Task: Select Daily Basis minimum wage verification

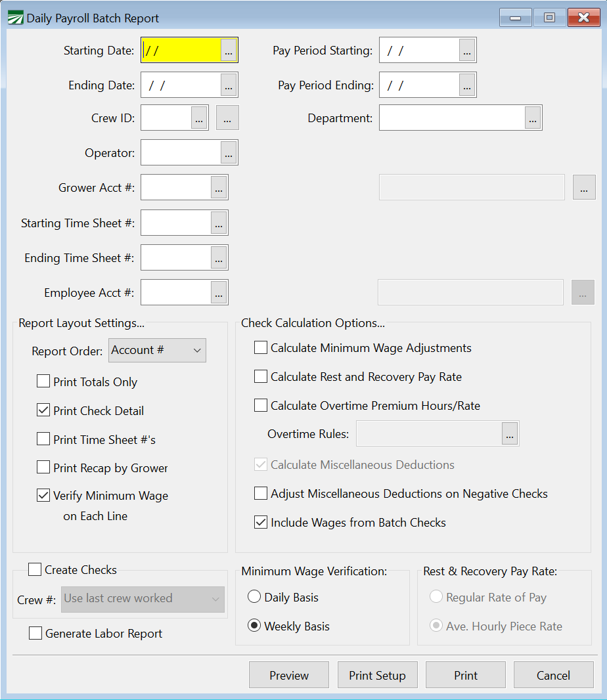Action: tap(254, 598)
